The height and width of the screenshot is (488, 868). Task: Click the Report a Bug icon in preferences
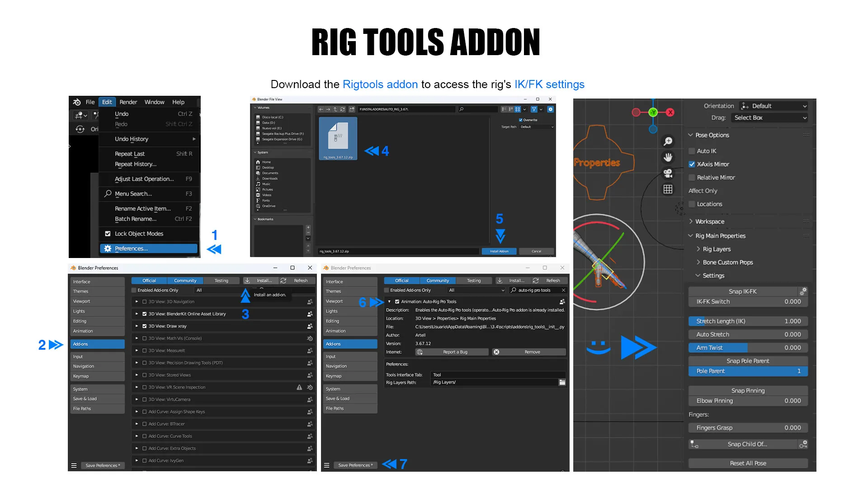coord(420,352)
